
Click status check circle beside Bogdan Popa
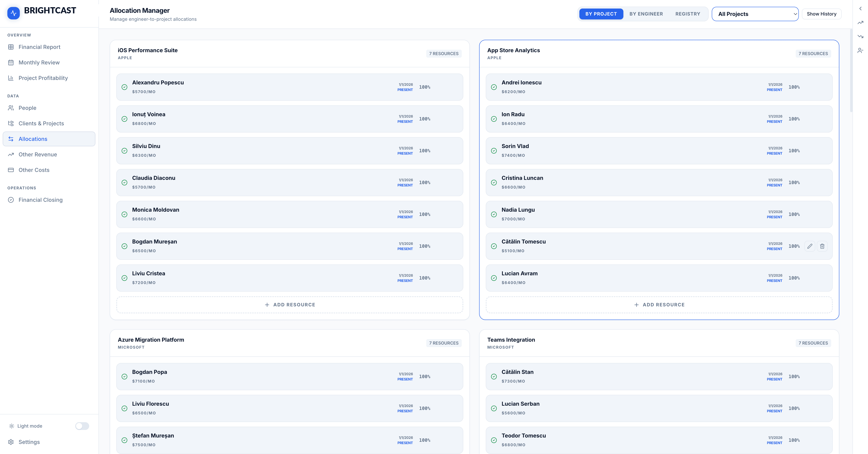(124, 377)
